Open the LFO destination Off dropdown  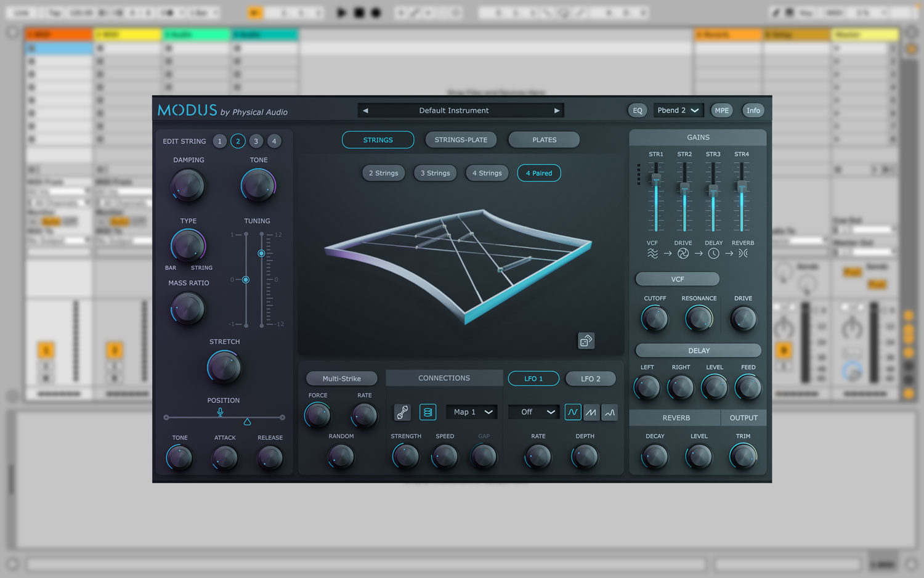533,412
